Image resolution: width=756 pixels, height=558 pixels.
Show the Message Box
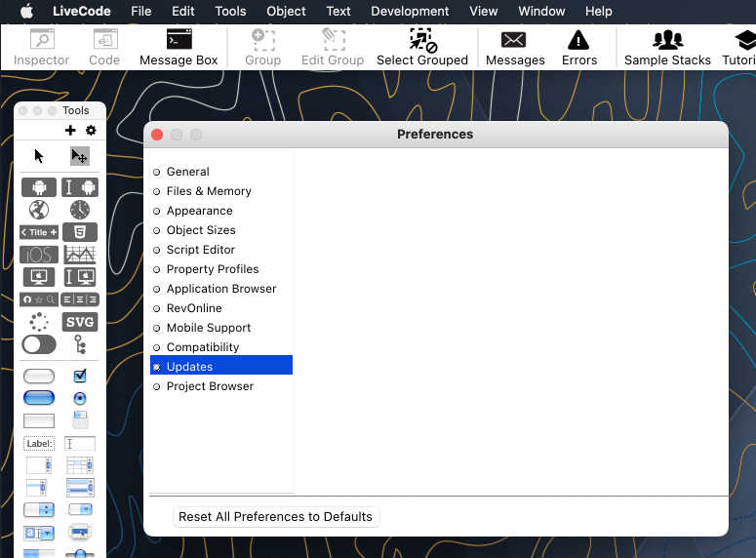click(x=179, y=47)
